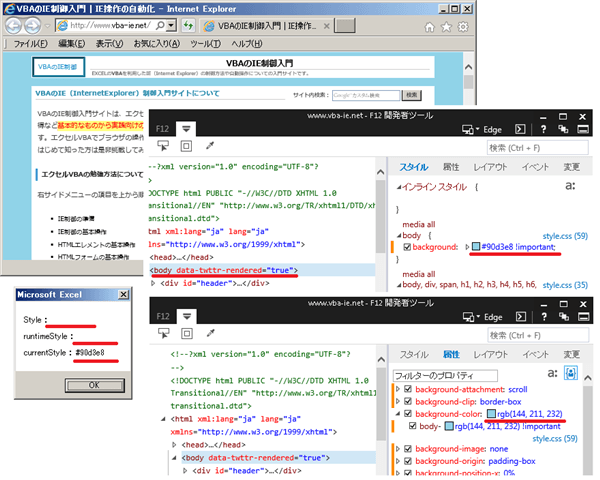This screenshot has width=600, height=480.
Task: Switch to スタイル tab in lower F12 pane
Action: tap(414, 354)
